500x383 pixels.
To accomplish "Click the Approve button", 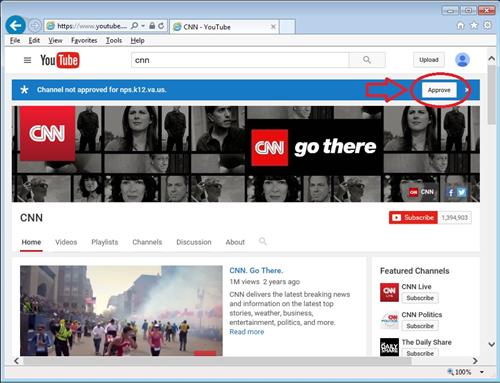I will click(439, 90).
